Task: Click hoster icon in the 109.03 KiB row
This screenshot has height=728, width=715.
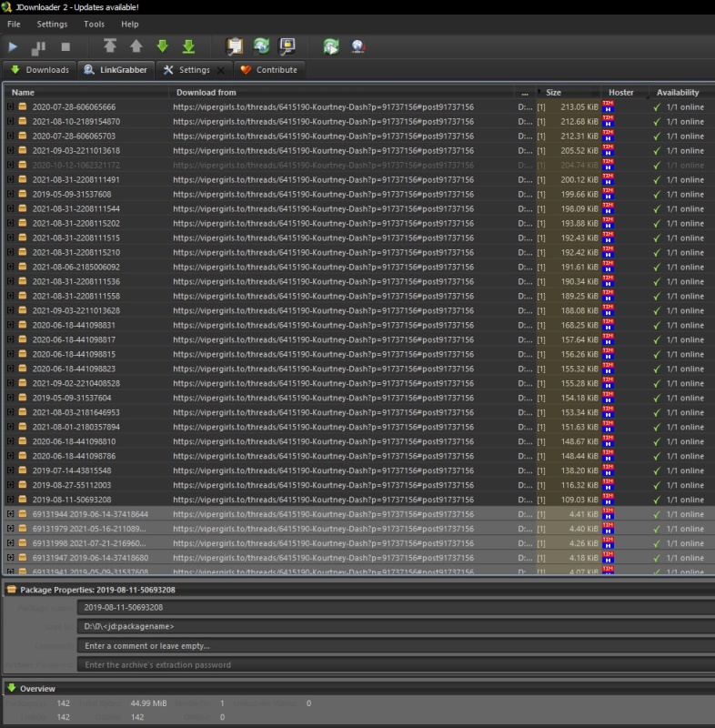Action: [x=608, y=500]
